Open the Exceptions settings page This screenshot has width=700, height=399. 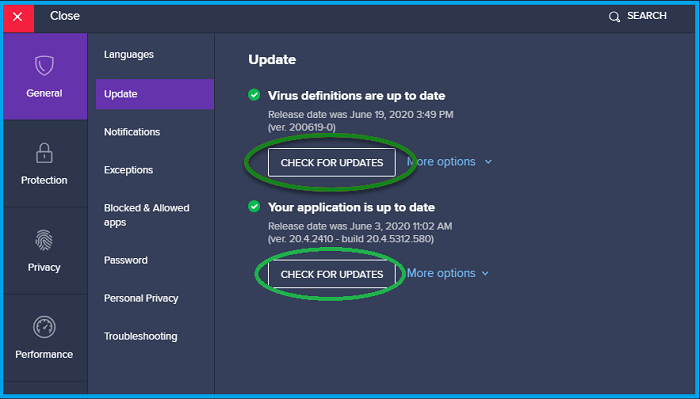coord(129,170)
